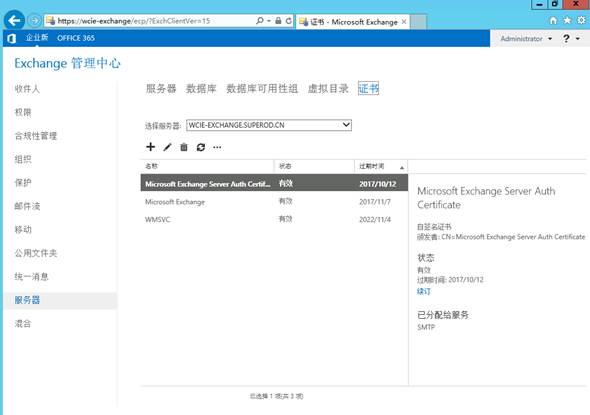Open 组织 in the left navigation
Screen dimensions: 590x415
(23, 159)
